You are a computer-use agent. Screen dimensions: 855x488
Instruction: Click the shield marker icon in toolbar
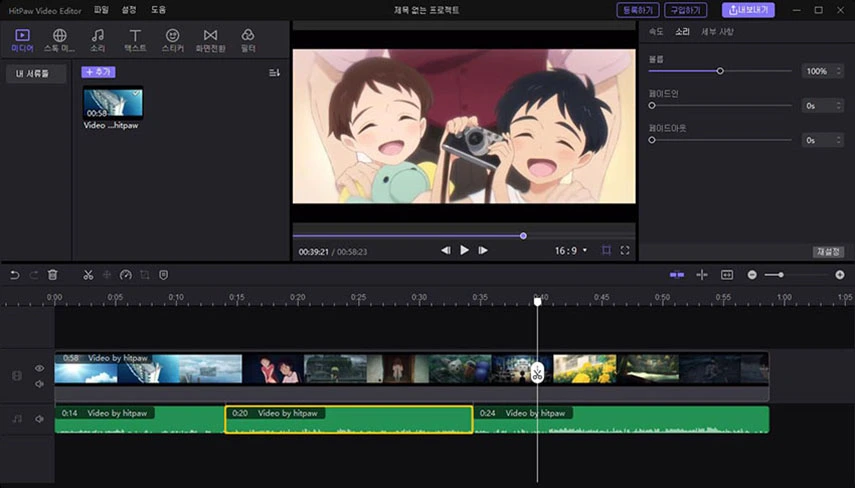pos(164,275)
